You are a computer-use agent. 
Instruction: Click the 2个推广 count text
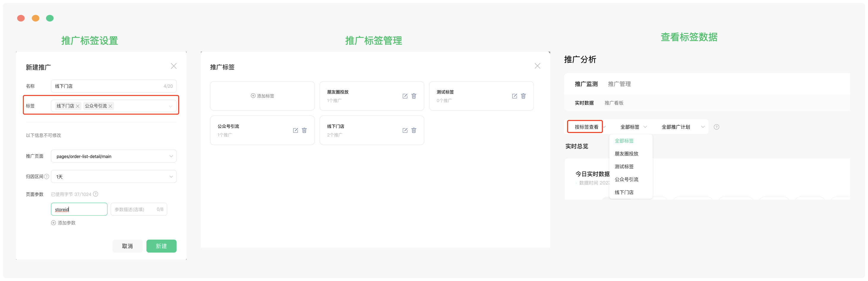point(334,135)
